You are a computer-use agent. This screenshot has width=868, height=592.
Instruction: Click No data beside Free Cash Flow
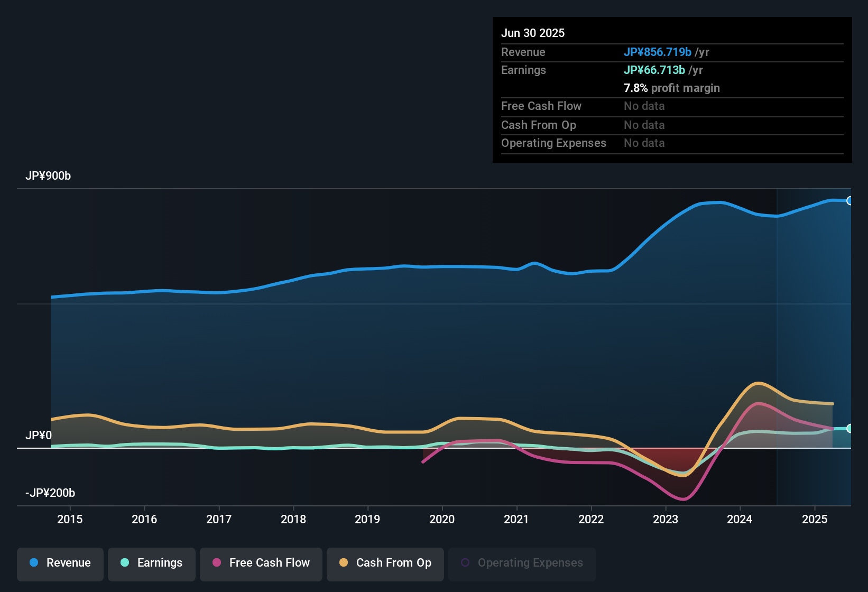pos(644,106)
